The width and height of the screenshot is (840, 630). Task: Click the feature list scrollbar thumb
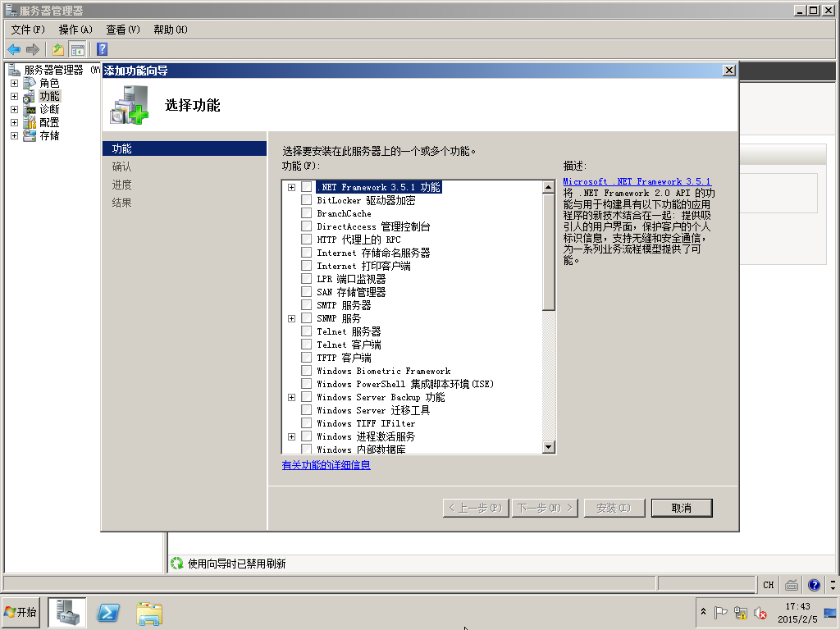(x=548, y=252)
